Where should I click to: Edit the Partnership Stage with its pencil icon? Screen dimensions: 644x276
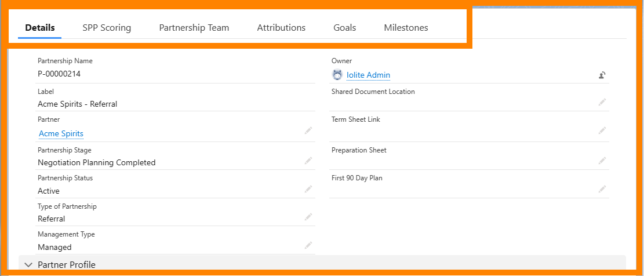pos(308,161)
